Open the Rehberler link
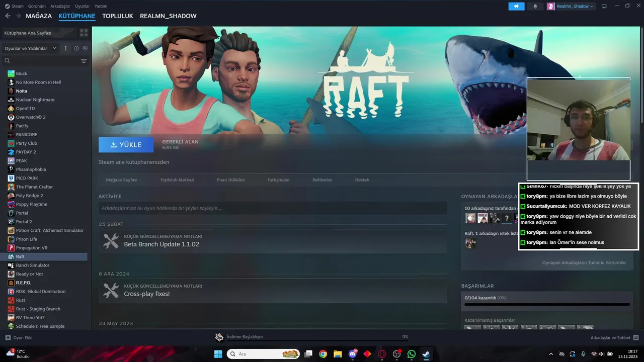 pyautogui.click(x=323, y=179)
